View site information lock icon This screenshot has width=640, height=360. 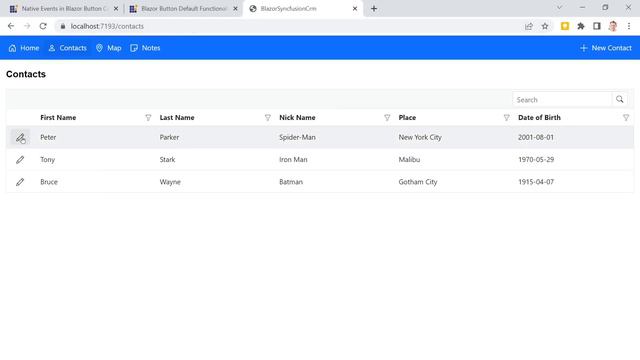coord(62,26)
